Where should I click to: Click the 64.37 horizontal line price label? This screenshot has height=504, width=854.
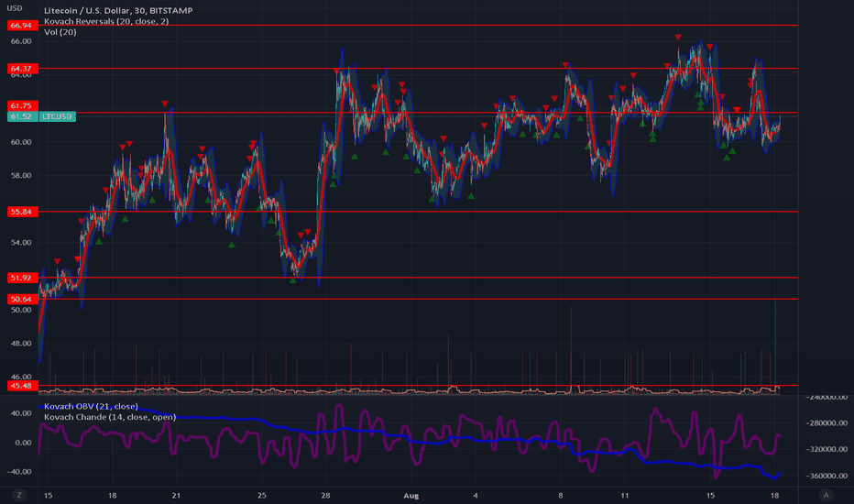point(22,68)
